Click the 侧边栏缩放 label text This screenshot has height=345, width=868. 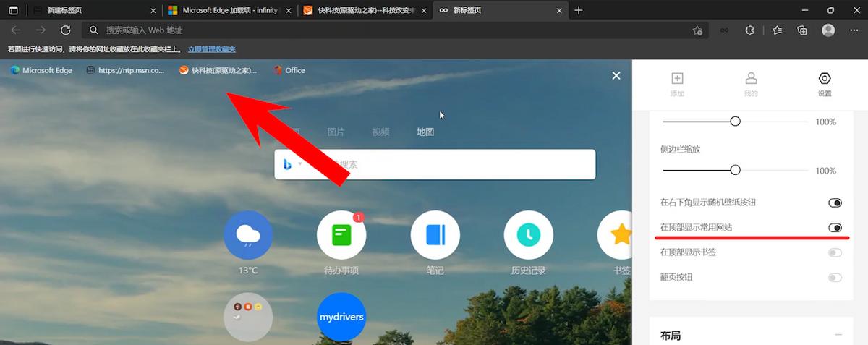pyautogui.click(x=680, y=149)
